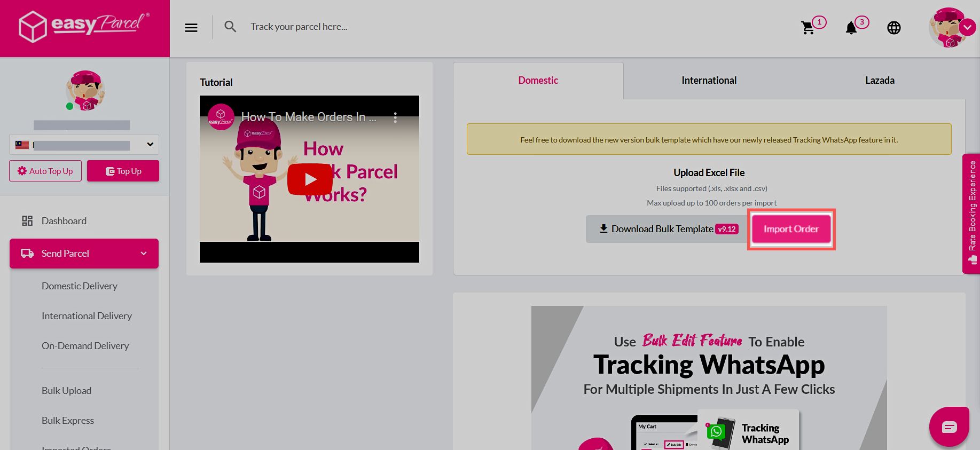Viewport: 980px width, 450px height.
Task: Click the sidebar user avatar
Action: tap(85, 90)
